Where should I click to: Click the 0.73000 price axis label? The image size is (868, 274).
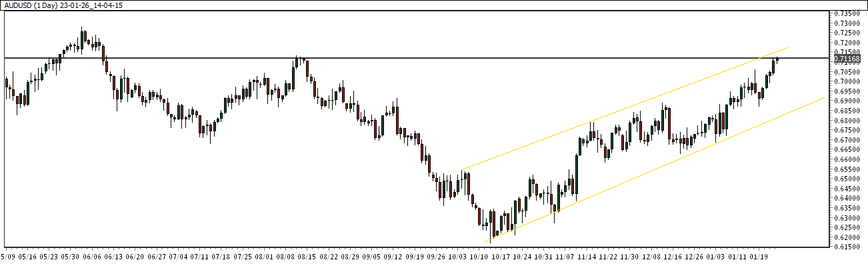[x=847, y=23]
